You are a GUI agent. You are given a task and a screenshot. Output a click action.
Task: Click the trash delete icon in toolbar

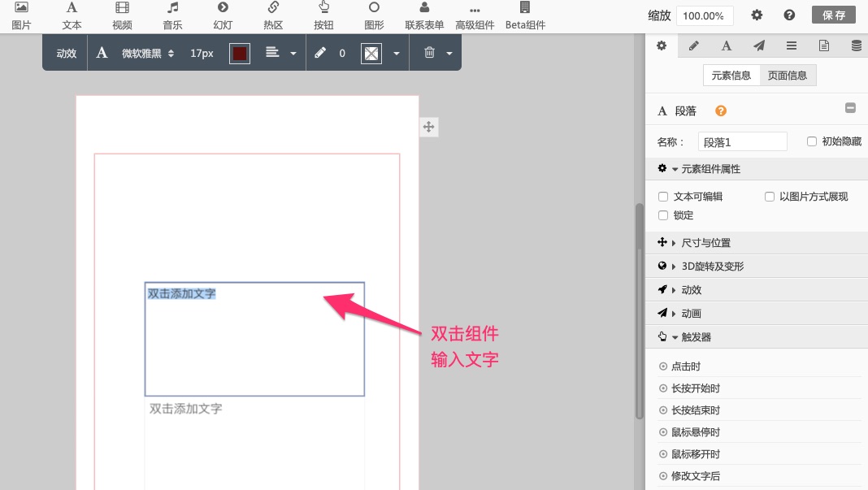coord(429,53)
